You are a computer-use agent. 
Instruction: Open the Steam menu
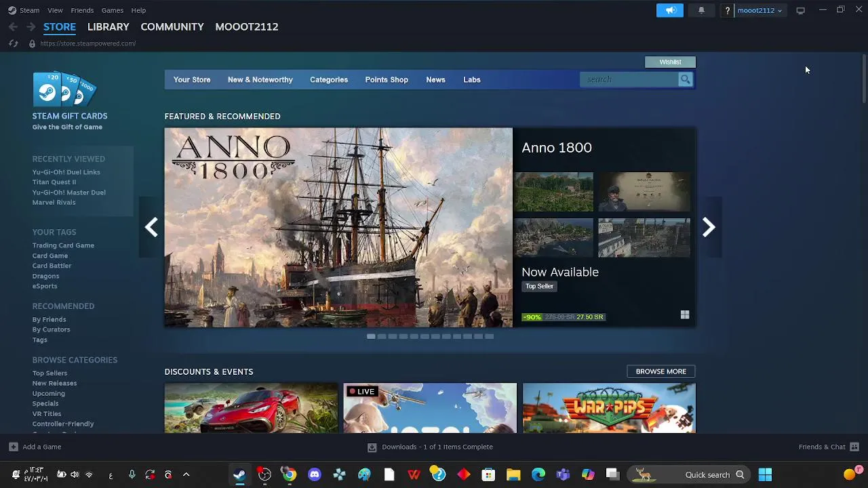(x=29, y=10)
